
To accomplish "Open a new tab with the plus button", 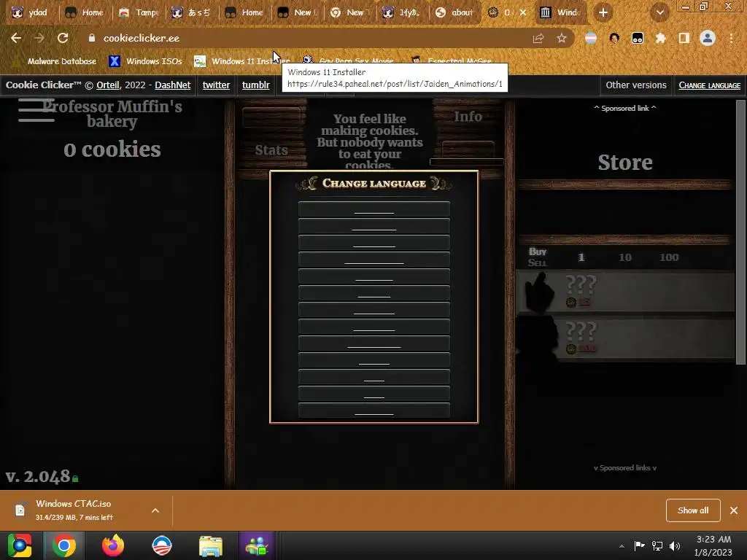I will 603,13.
